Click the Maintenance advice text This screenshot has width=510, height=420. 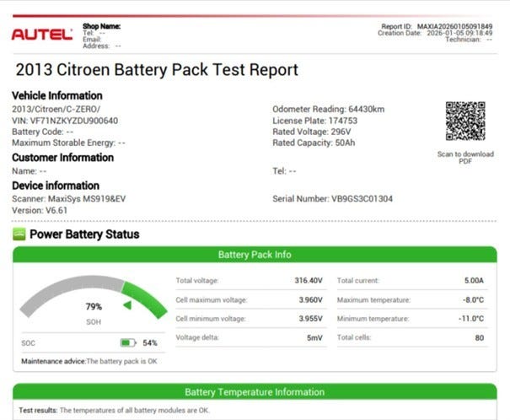[89, 361]
